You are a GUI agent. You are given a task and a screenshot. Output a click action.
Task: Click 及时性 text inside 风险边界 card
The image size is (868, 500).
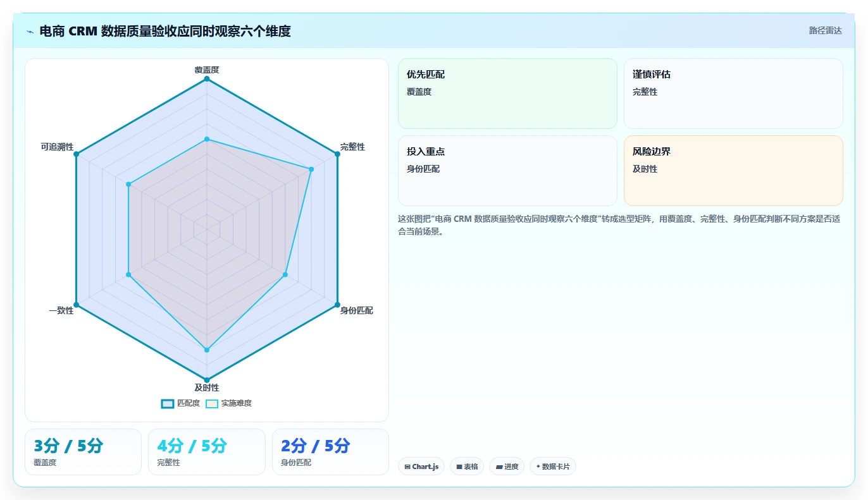[645, 169]
